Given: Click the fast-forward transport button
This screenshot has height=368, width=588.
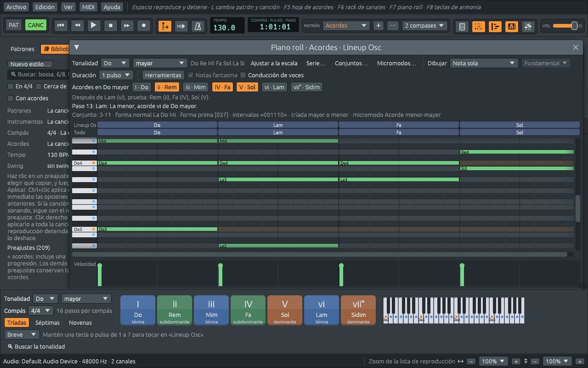Looking at the screenshot, I should pos(127,26).
